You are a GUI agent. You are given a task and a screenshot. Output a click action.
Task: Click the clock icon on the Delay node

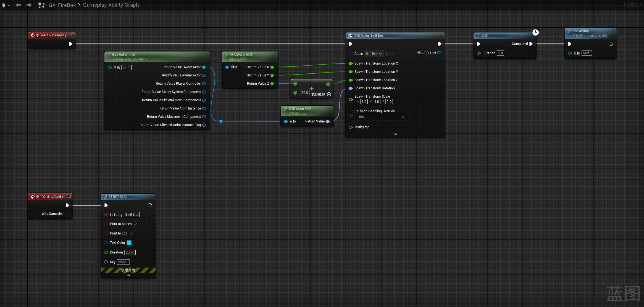click(x=535, y=32)
